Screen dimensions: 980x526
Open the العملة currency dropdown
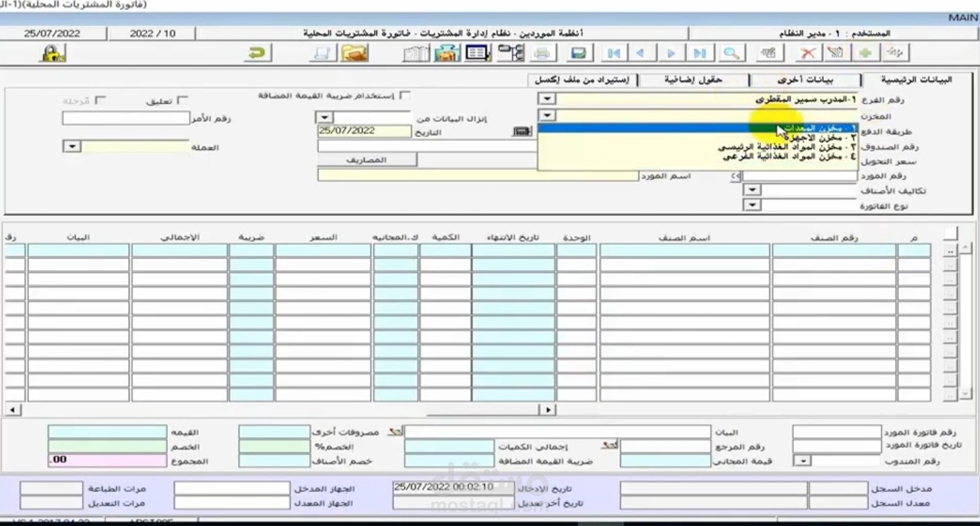point(71,146)
